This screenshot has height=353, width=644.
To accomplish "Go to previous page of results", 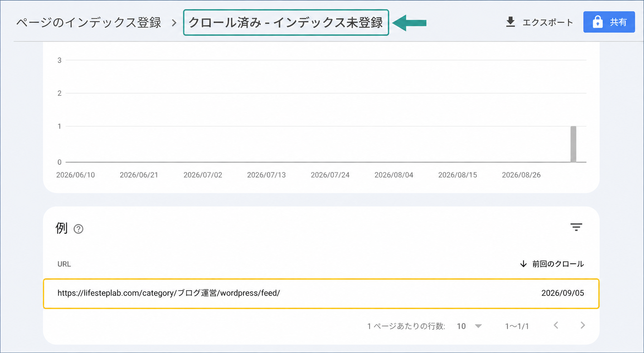I will (x=556, y=325).
